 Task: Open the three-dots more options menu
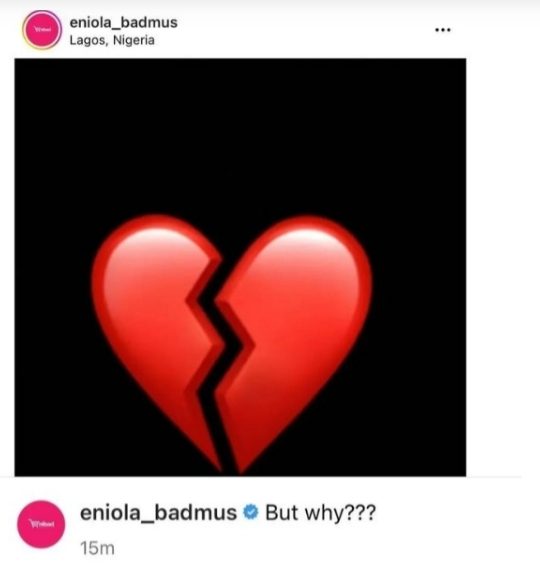point(443,30)
